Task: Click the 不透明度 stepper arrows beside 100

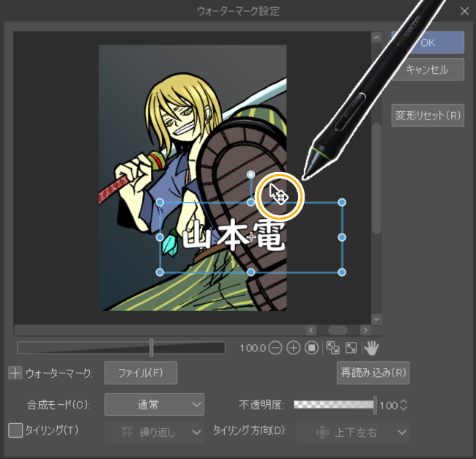Action: coord(404,405)
